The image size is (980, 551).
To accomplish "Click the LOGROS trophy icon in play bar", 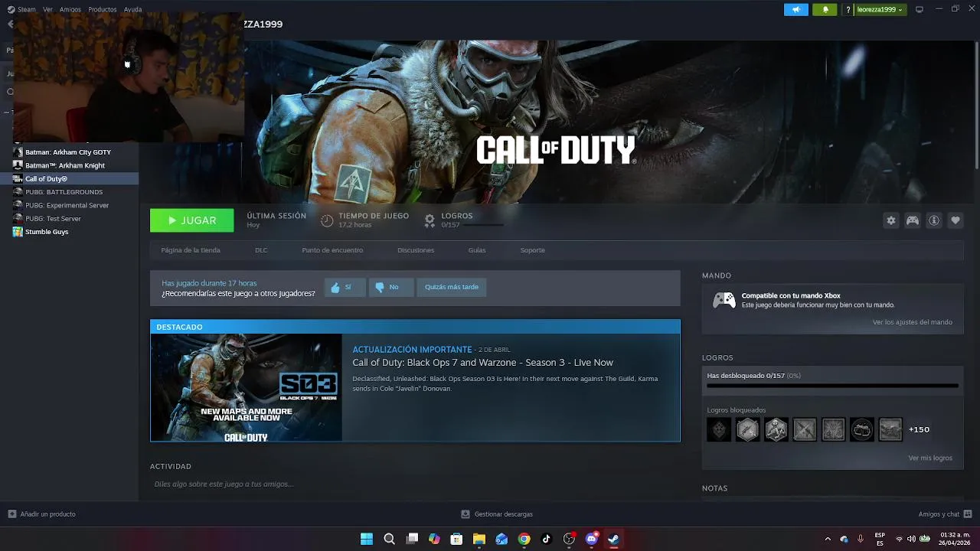I will [430, 220].
